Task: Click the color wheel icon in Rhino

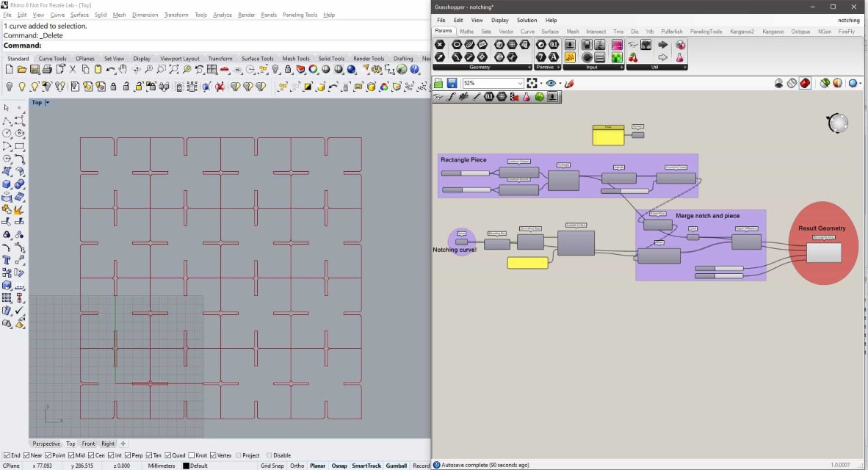Action: click(x=314, y=69)
